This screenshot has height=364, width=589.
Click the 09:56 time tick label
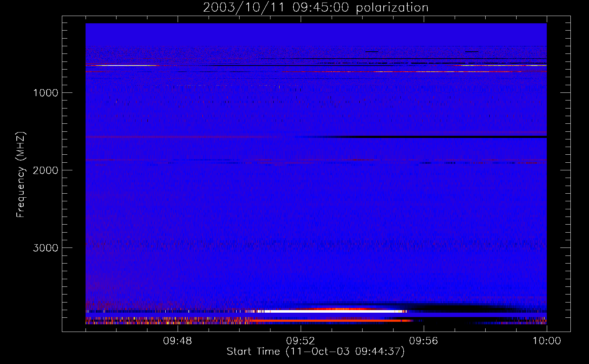tap(423, 341)
